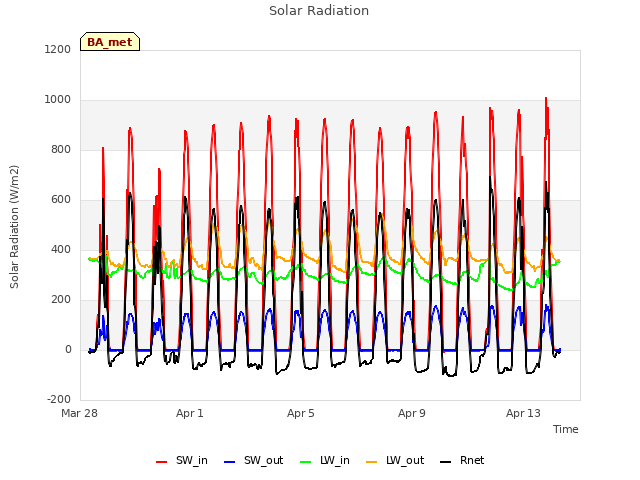Click the Mar 28 x-axis label
This screenshot has width=640, height=480.
point(80,413)
